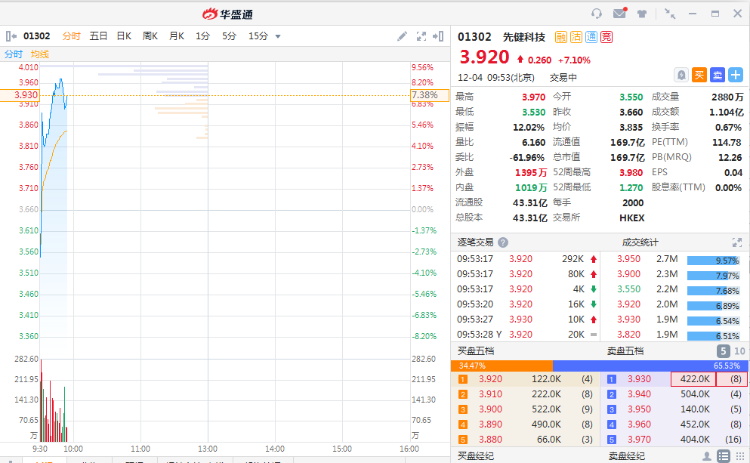This screenshot has width=750, height=463.
Task: Click the 融 margin tag
Action: 561,37
